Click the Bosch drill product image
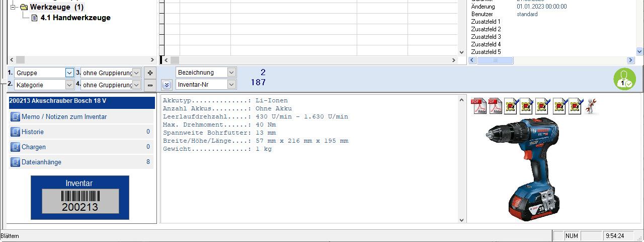The image size is (644, 242). [x=523, y=168]
